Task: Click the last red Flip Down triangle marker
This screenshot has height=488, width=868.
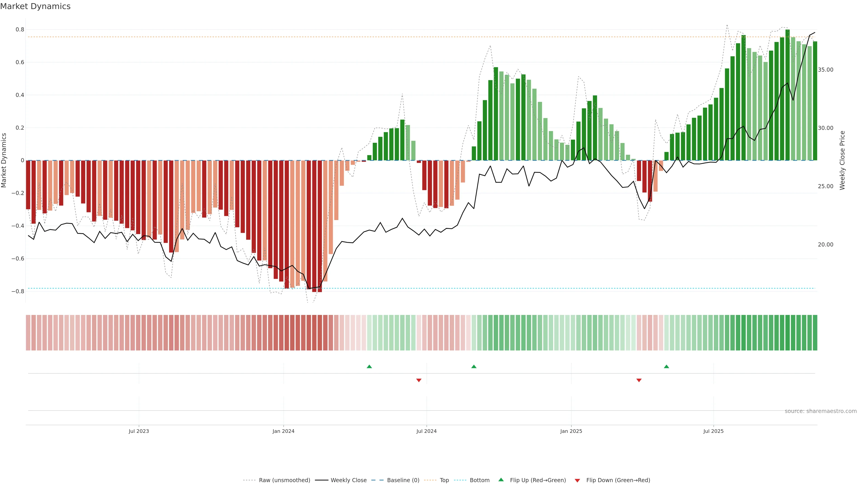Action: (x=639, y=380)
